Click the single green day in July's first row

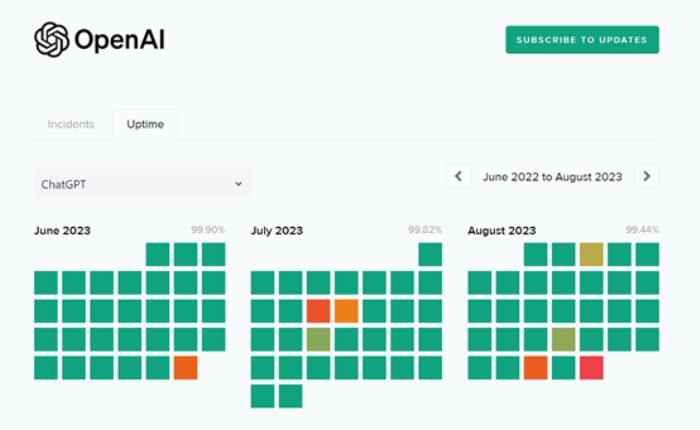click(x=430, y=255)
